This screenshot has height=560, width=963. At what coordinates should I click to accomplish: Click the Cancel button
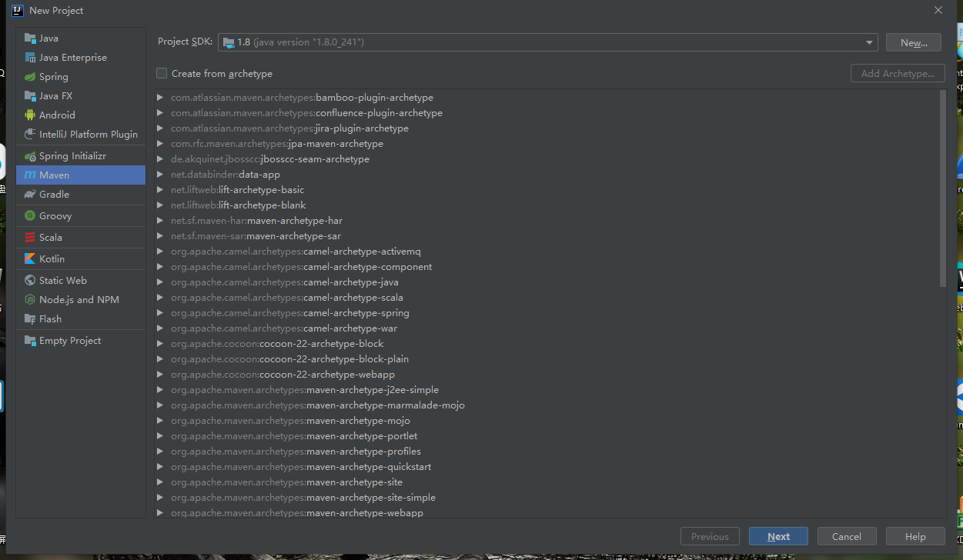[x=847, y=536]
